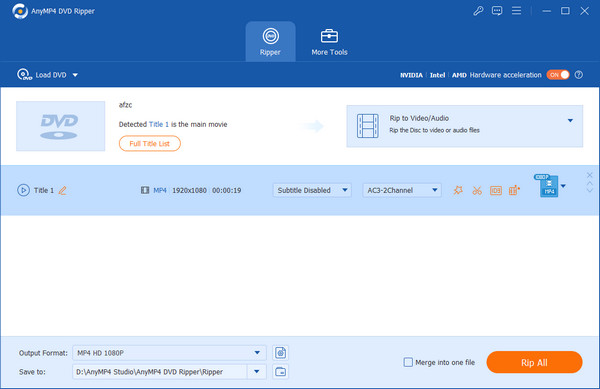The width and height of the screenshot is (600, 389).
Task: Click the film strip icon beside MP4
Action: 145,190
